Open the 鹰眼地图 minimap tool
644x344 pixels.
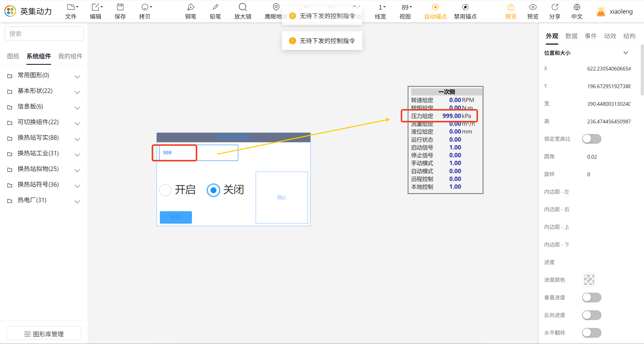pos(276,7)
